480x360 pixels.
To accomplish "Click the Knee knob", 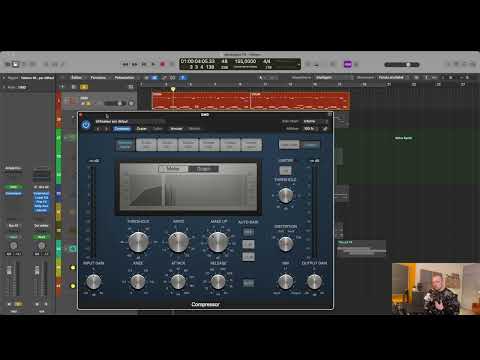I will [138, 282].
